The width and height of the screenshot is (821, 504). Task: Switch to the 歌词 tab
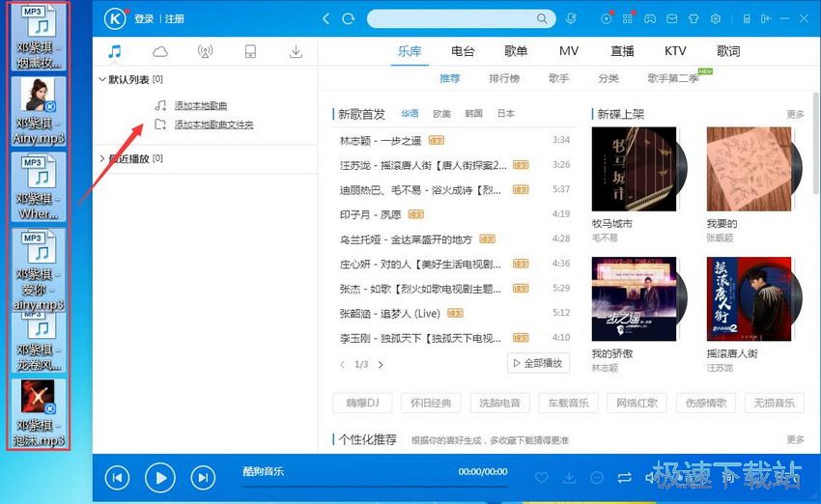click(728, 51)
